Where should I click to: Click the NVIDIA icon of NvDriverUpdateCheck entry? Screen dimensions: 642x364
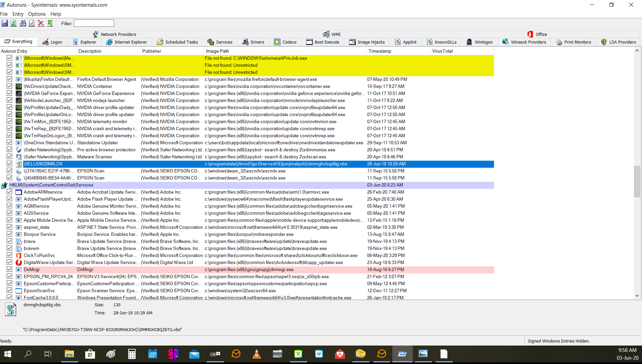(x=19, y=87)
